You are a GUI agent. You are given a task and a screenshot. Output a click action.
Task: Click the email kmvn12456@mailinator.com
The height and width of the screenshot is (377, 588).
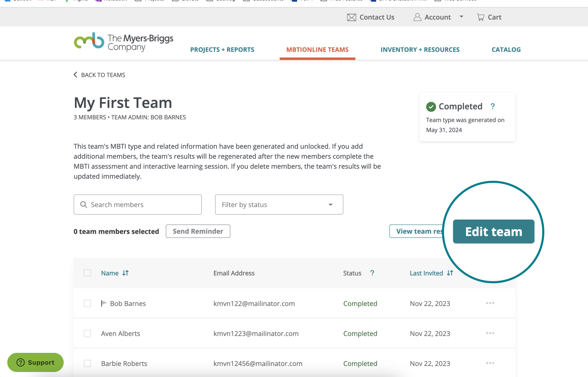coord(258,364)
